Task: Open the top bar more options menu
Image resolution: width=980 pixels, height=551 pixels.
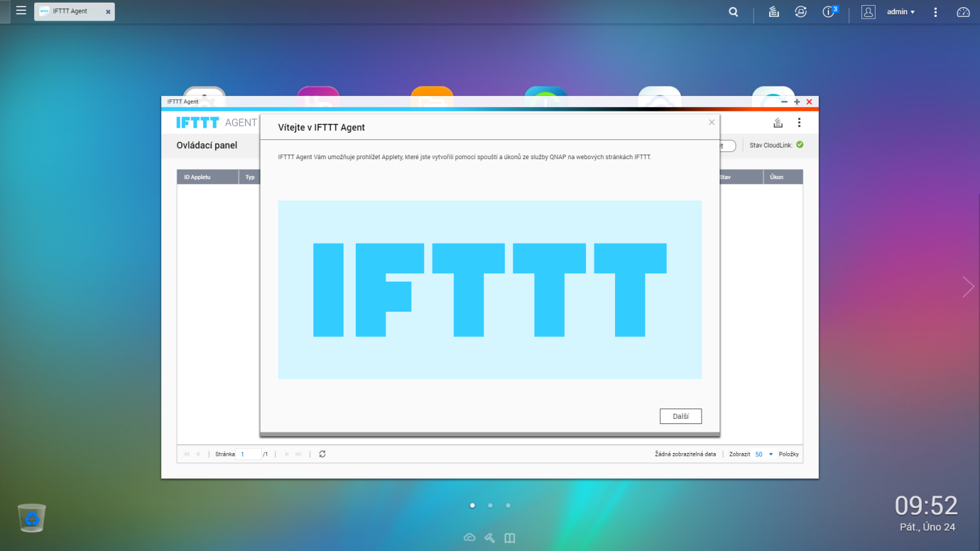Action: click(x=936, y=12)
